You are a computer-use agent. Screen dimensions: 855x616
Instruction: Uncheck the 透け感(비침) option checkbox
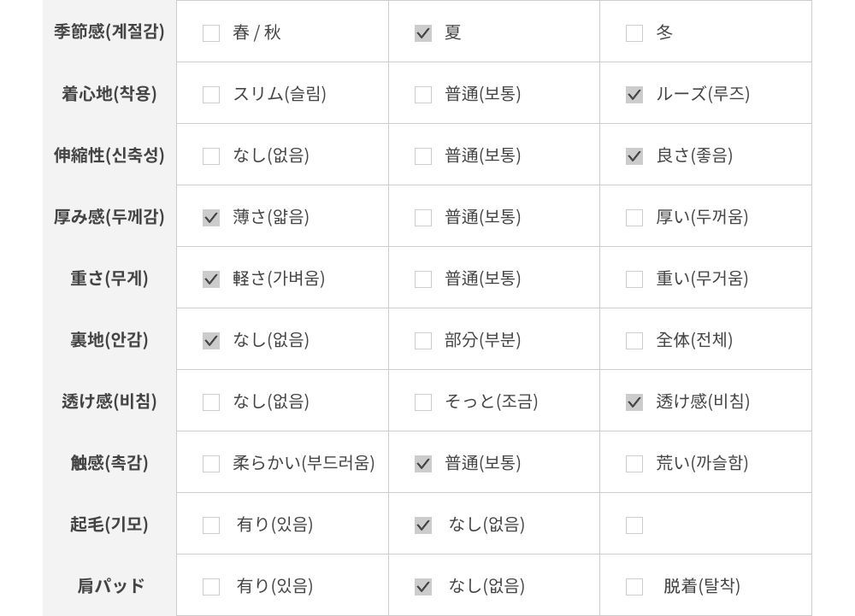(x=634, y=402)
